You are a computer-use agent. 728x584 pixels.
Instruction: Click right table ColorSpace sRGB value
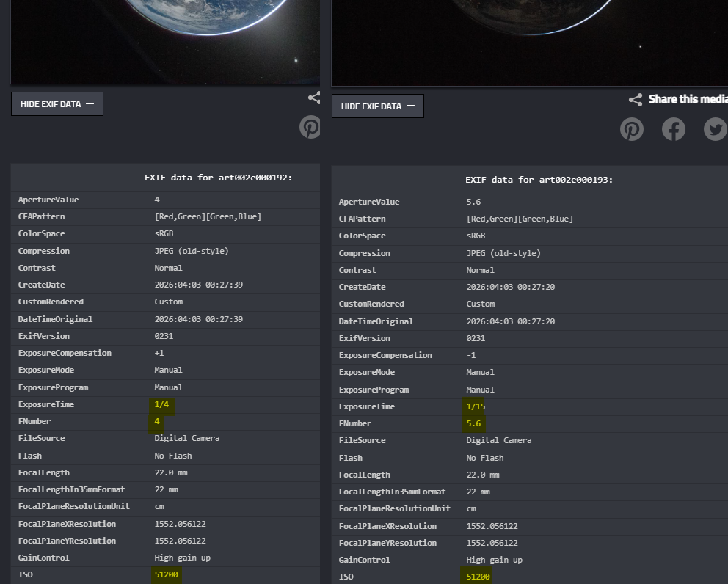[476, 236]
